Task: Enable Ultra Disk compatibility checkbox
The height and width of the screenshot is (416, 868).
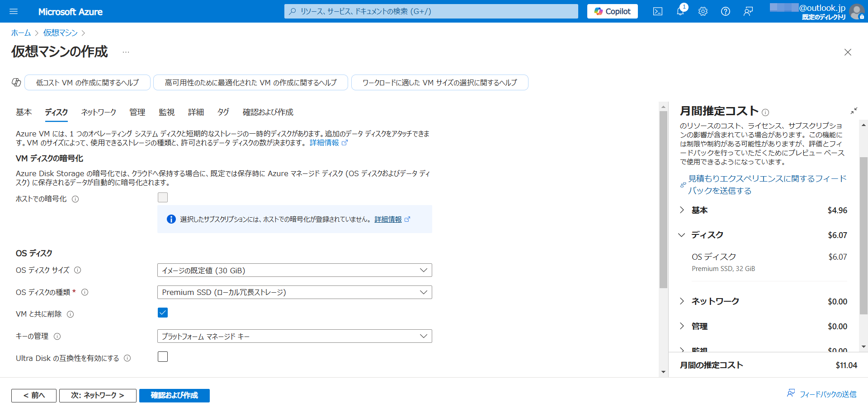Action: (x=163, y=357)
